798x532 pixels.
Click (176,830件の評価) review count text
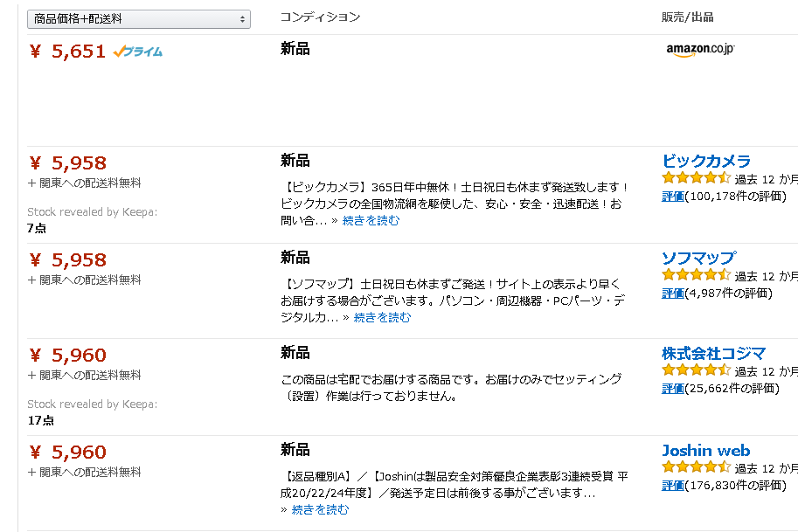[736, 486]
